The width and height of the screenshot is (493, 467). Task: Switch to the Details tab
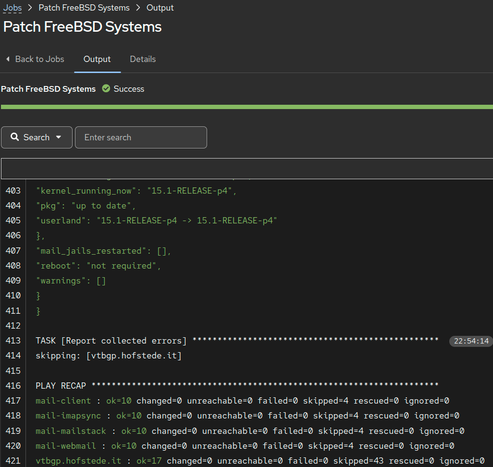point(143,59)
